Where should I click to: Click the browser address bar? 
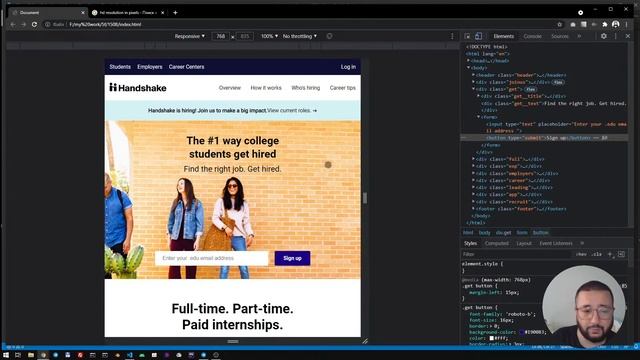point(302,24)
